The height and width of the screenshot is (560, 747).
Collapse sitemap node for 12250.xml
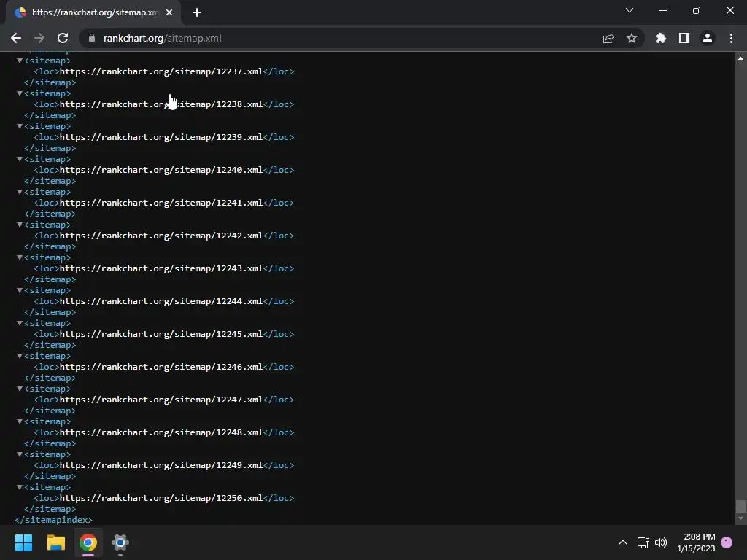pos(20,488)
